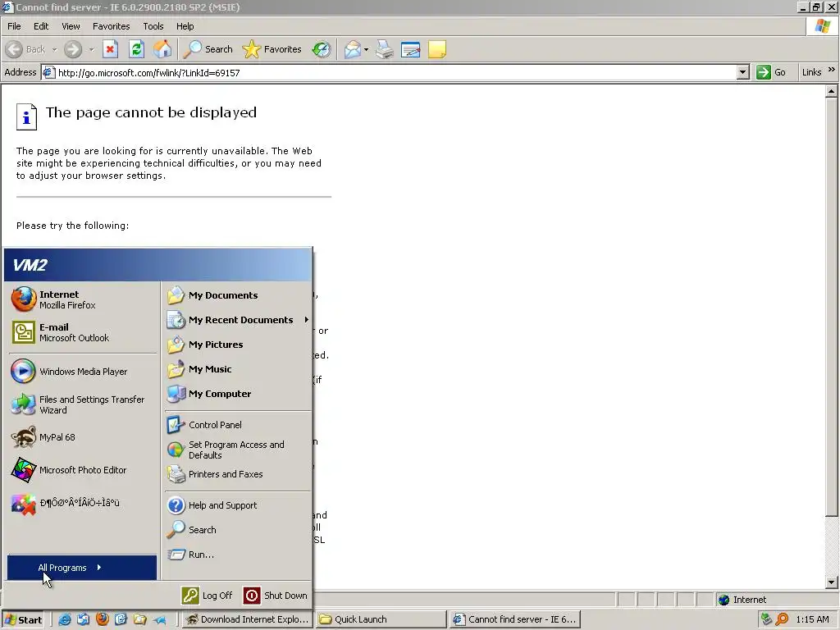Click the Start button
The height and width of the screenshot is (630, 840).
coord(23,619)
